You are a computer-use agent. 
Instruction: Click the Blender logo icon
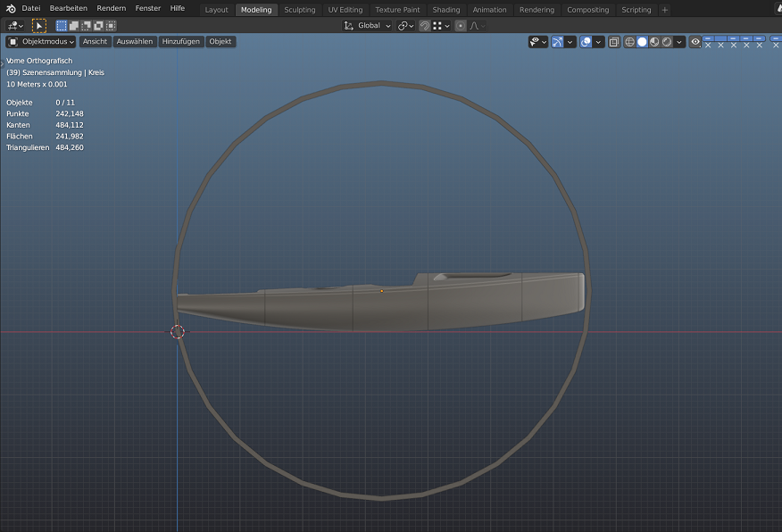pos(11,9)
